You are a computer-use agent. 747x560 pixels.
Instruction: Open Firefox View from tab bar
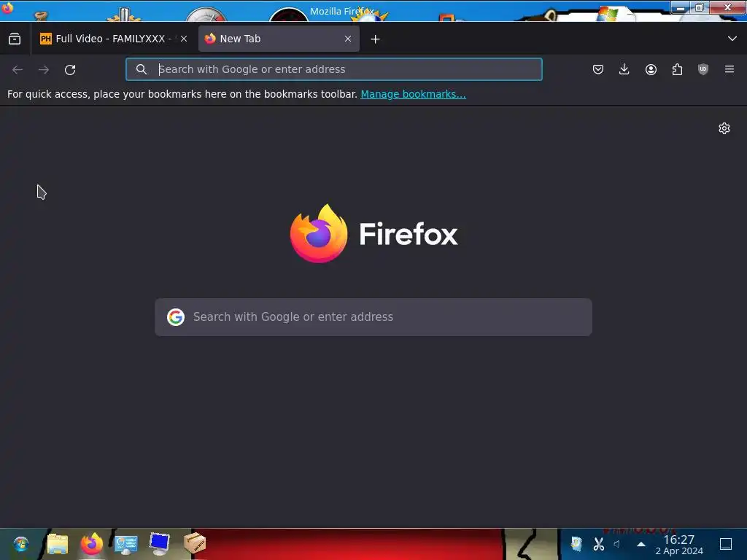(x=15, y=39)
